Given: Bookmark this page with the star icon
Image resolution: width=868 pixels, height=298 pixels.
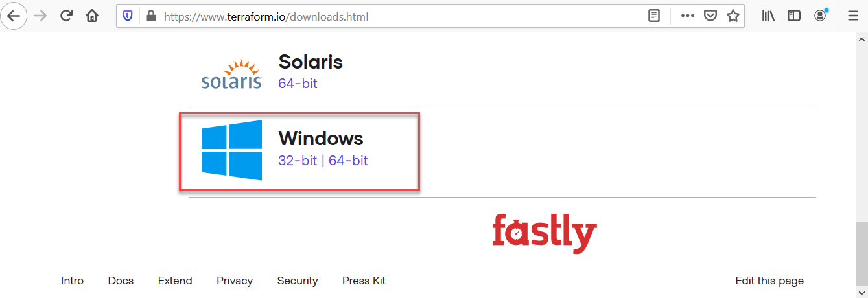Looking at the screenshot, I should (733, 16).
